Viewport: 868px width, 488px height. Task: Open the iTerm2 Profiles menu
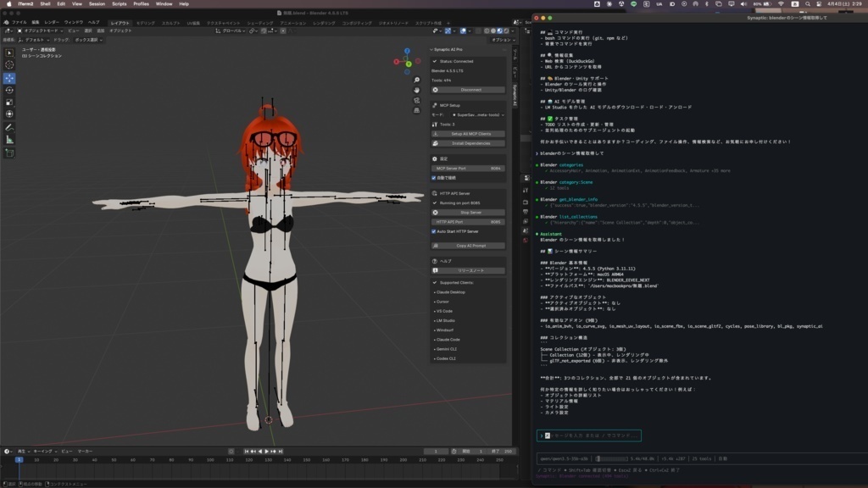pos(141,3)
